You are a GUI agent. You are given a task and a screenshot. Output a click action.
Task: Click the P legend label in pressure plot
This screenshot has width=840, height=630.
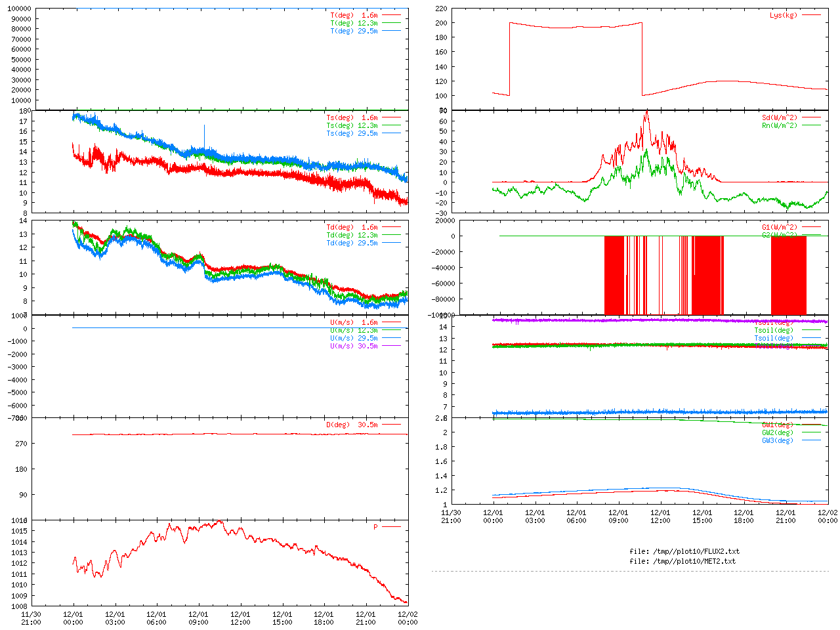375,528
